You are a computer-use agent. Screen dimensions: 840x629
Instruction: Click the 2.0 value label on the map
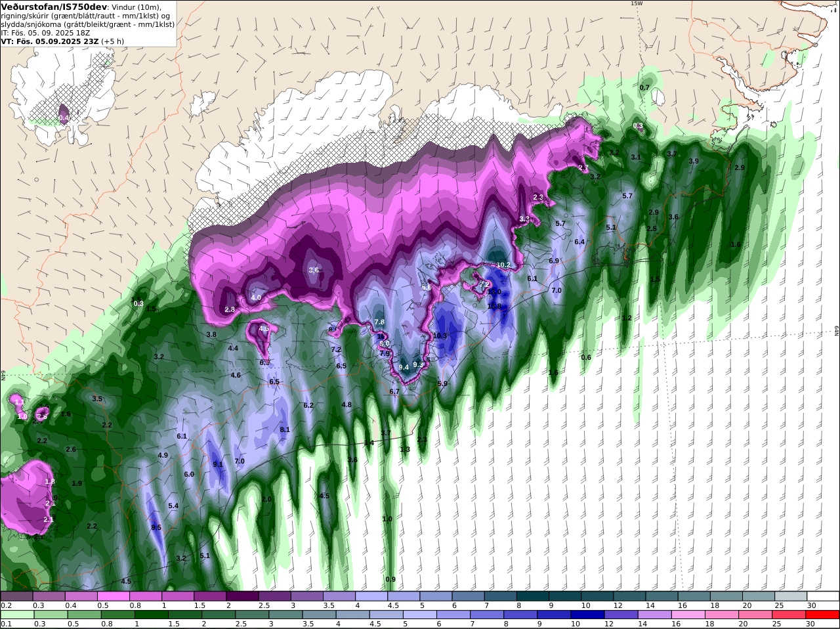(x=266, y=499)
